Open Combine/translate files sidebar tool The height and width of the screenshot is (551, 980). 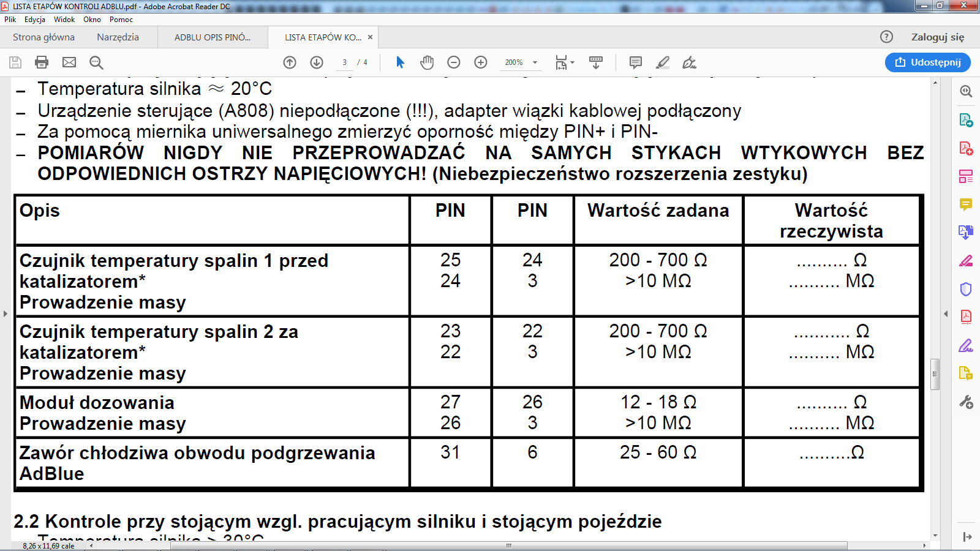coord(966,232)
